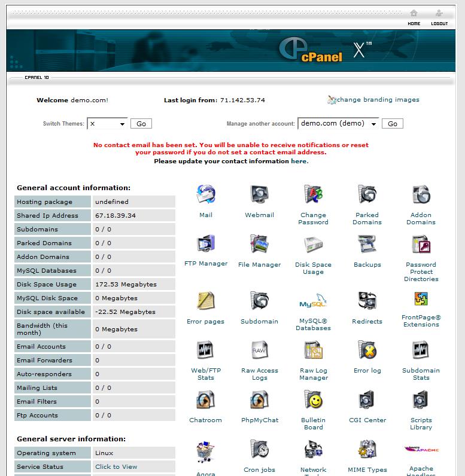This screenshot has width=465, height=476.
Task: Open the Subdomain Stats icon
Action: (421, 350)
